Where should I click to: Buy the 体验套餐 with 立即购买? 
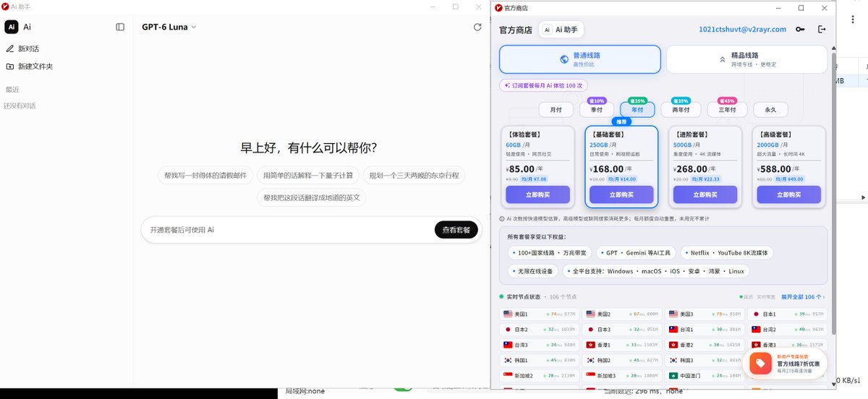[x=537, y=194]
